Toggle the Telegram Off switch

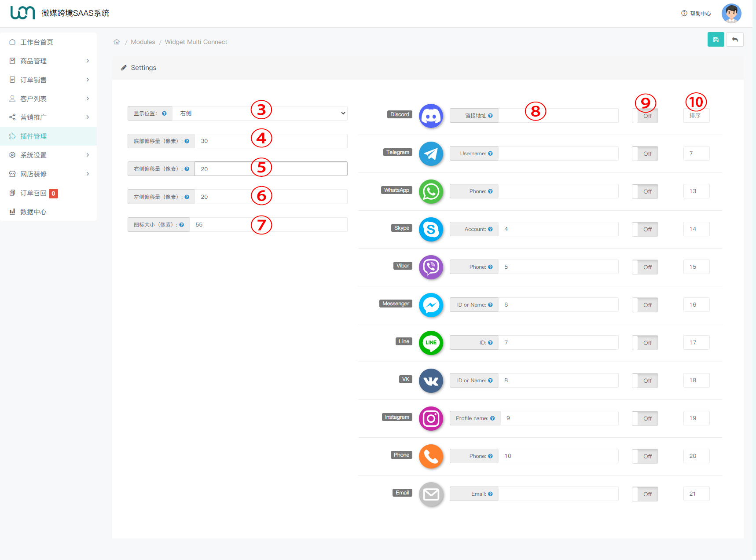(645, 154)
